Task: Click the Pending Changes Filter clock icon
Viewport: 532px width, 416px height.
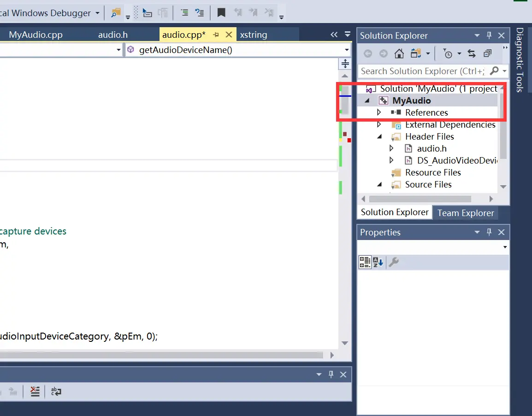Action: [448, 53]
